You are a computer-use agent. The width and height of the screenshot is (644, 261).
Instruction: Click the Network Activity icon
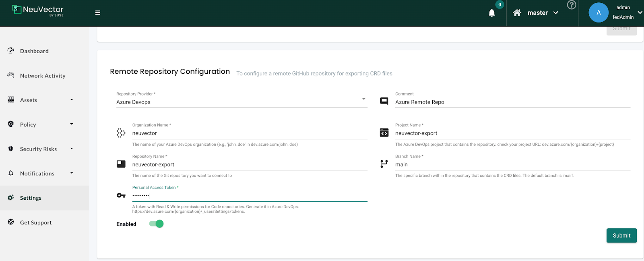(x=11, y=75)
